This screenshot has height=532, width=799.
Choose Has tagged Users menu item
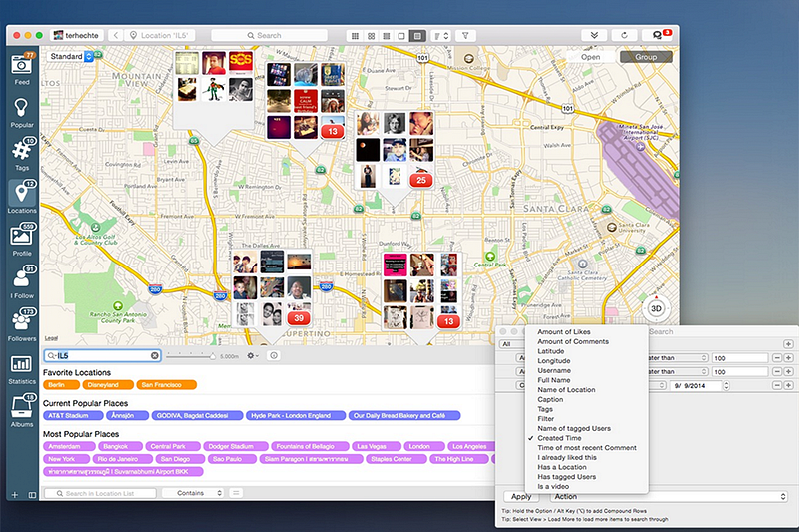(x=566, y=477)
